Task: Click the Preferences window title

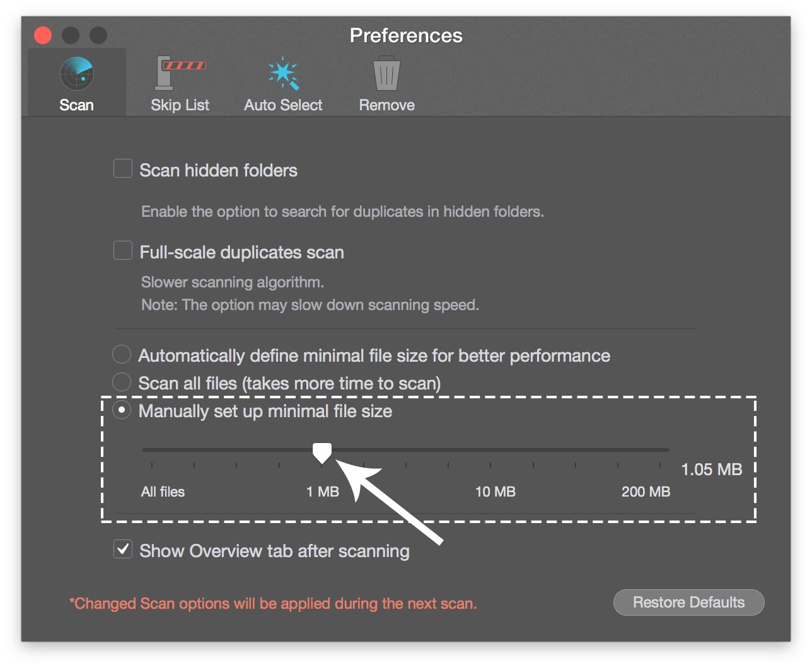Action: pos(406,36)
